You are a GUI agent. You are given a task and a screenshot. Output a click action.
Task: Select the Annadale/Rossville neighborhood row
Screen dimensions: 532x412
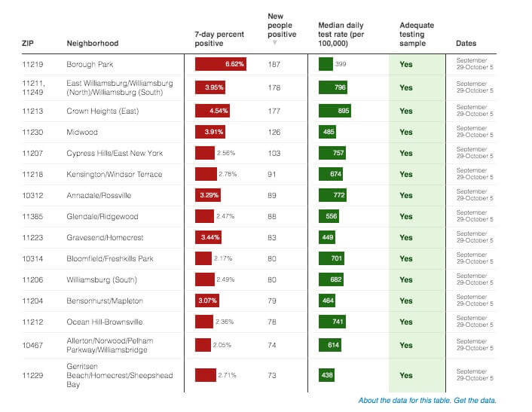pyautogui.click(x=99, y=196)
